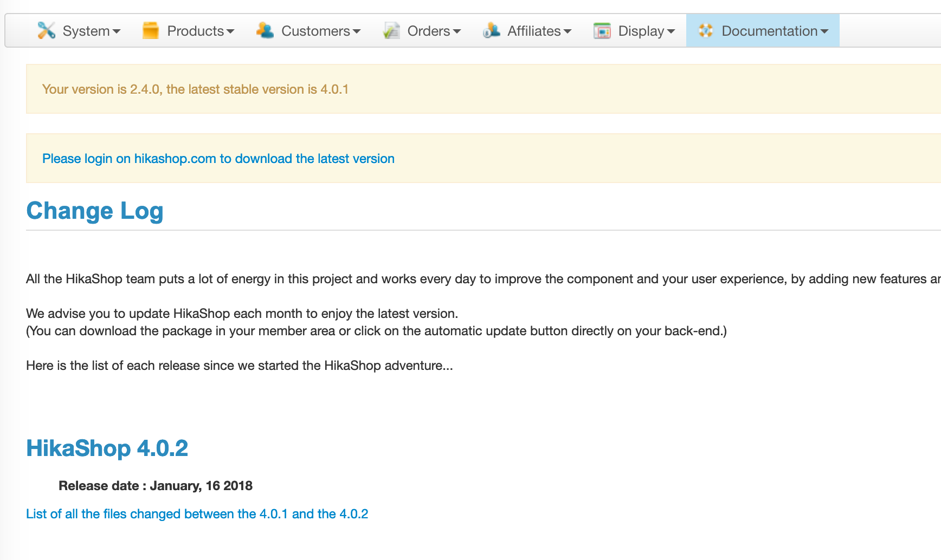Open files changed between 4.0.1 and 4.0.2 link
The height and width of the screenshot is (560, 941).
tap(197, 514)
